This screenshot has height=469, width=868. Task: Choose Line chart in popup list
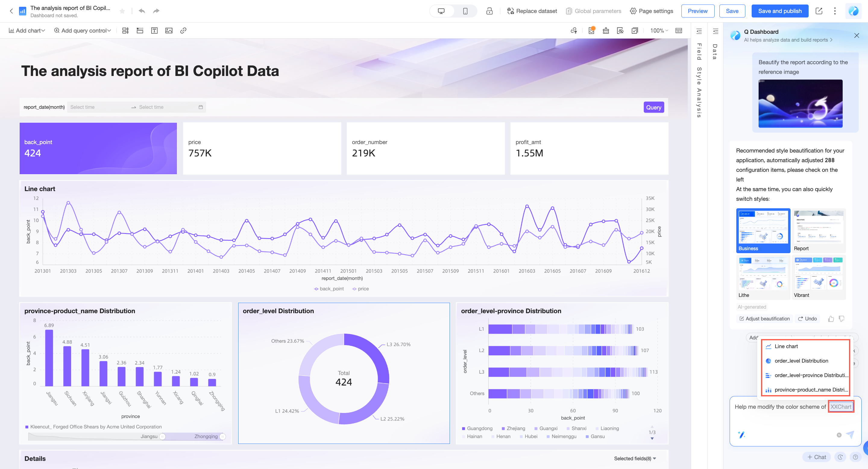tap(786, 346)
